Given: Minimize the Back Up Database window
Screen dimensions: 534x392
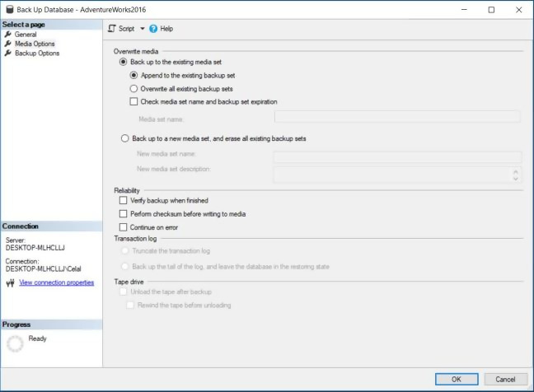Looking at the screenshot, I should 464,10.
